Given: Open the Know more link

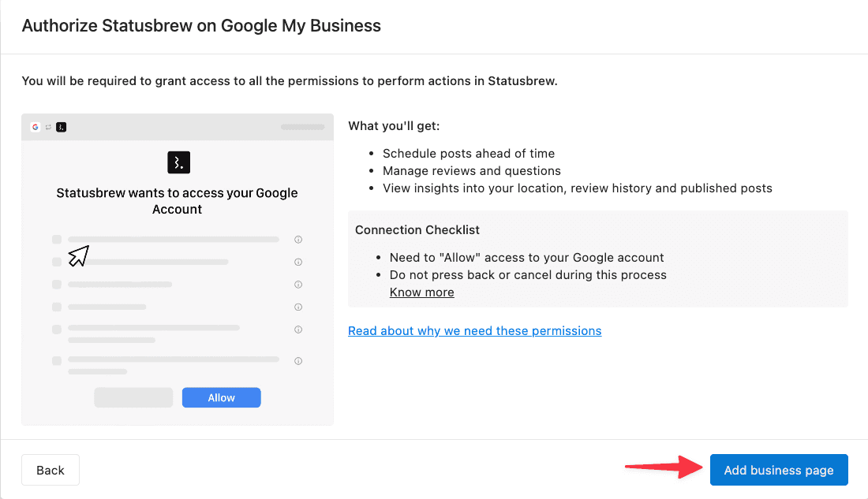Looking at the screenshot, I should pyautogui.click(x=422, y=292).
